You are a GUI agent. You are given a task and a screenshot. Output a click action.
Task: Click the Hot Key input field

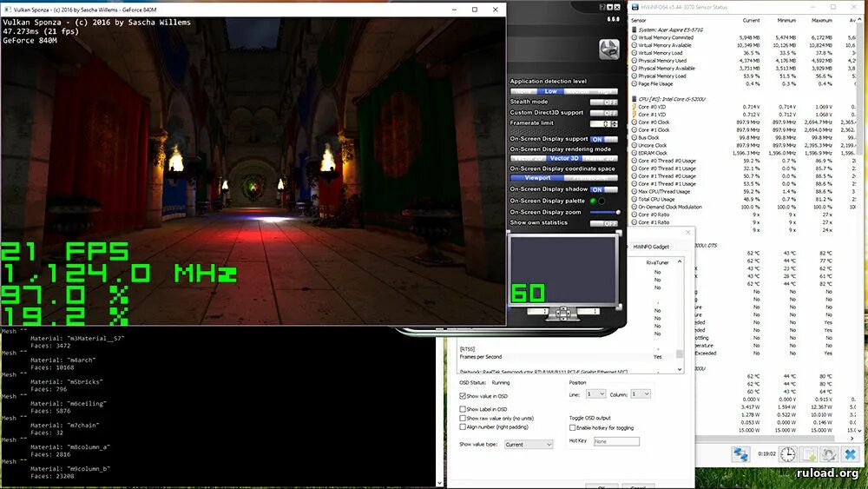pyautogui.click(x=616, y=441)
